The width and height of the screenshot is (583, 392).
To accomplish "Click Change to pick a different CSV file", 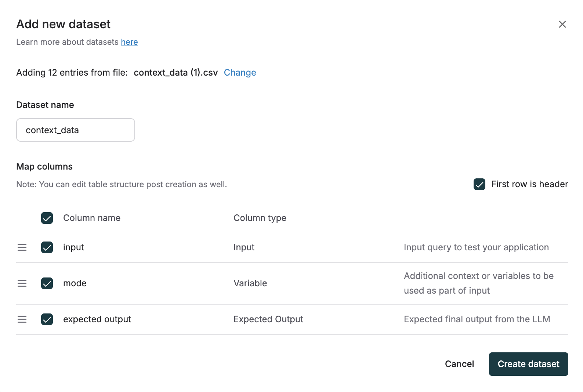I will [240, 72].
